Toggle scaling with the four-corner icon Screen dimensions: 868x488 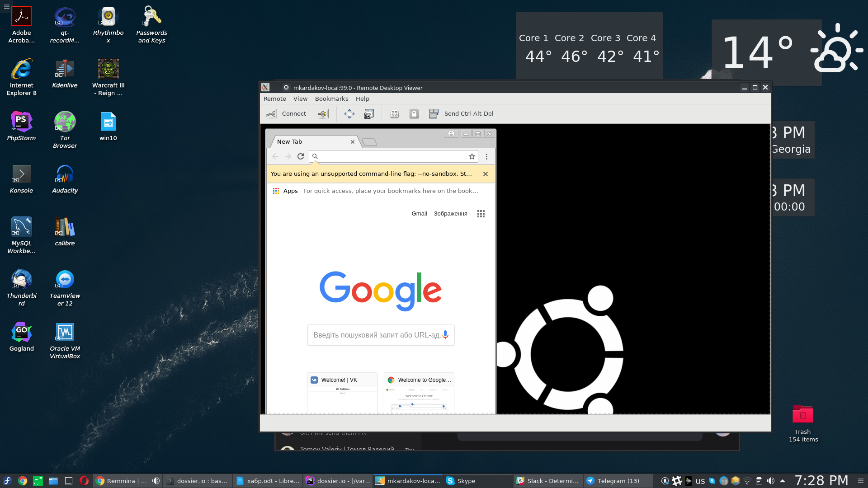click(395, 114)
